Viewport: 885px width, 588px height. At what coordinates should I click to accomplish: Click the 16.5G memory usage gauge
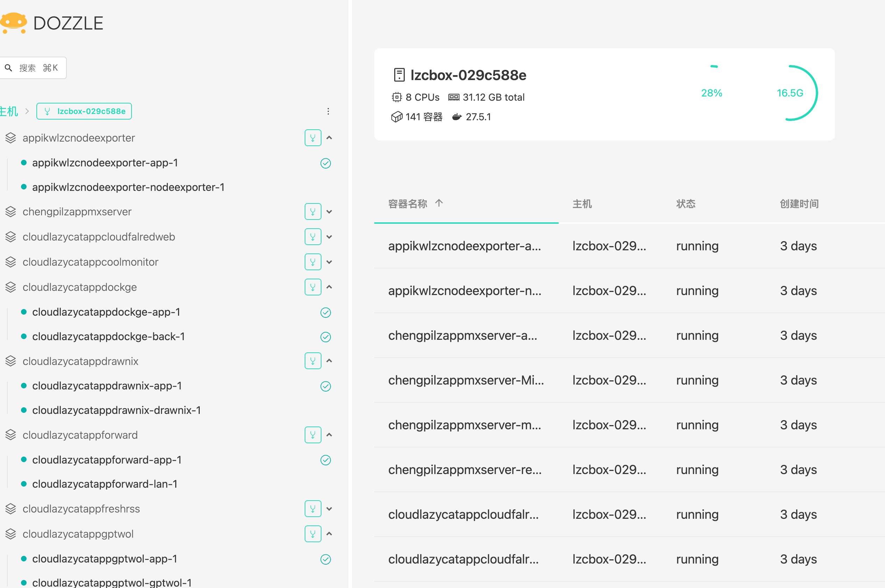790,93
